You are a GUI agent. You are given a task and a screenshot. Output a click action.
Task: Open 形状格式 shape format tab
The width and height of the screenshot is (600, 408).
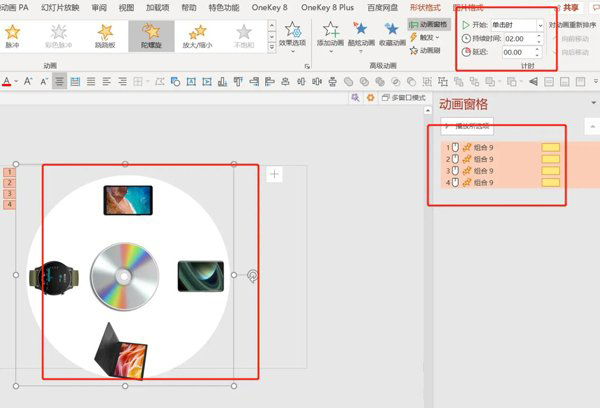click(x=425, y=8)
